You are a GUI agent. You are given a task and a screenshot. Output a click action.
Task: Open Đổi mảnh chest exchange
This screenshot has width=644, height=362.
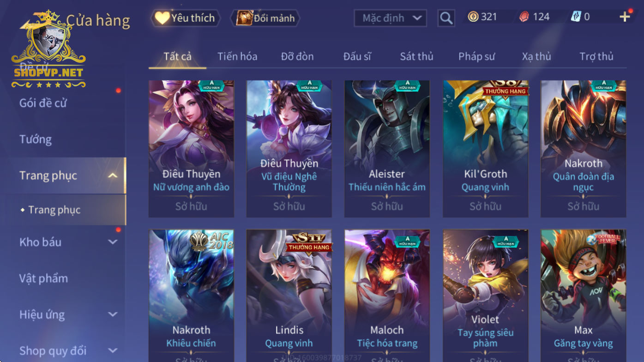pyautogui.click(x=265, y=18)
